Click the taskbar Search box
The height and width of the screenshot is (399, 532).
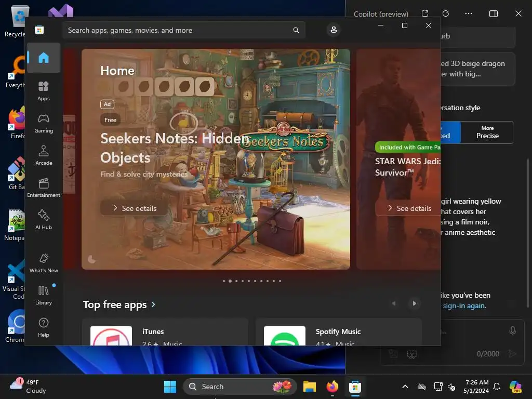click(240, 387)
